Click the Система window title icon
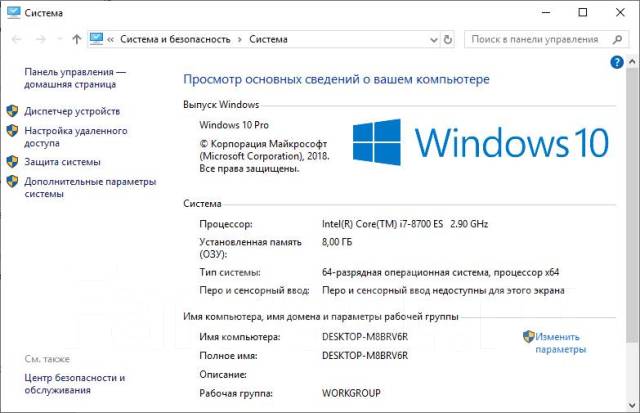 14,12
